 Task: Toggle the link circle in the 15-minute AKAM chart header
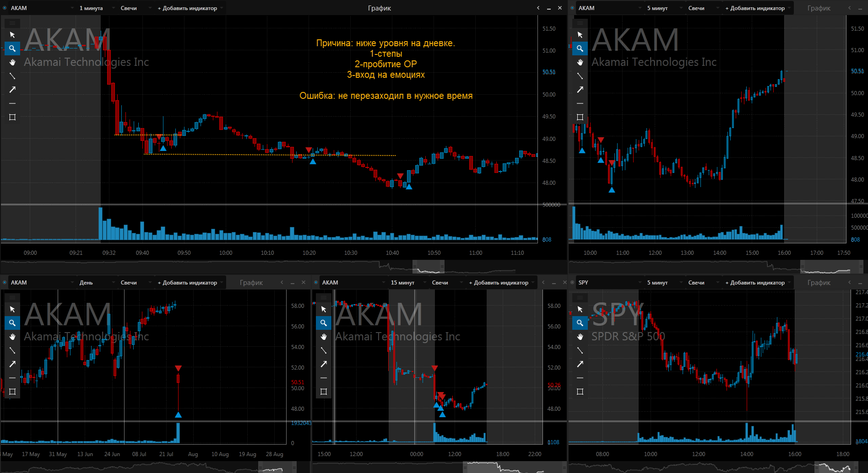316,283
